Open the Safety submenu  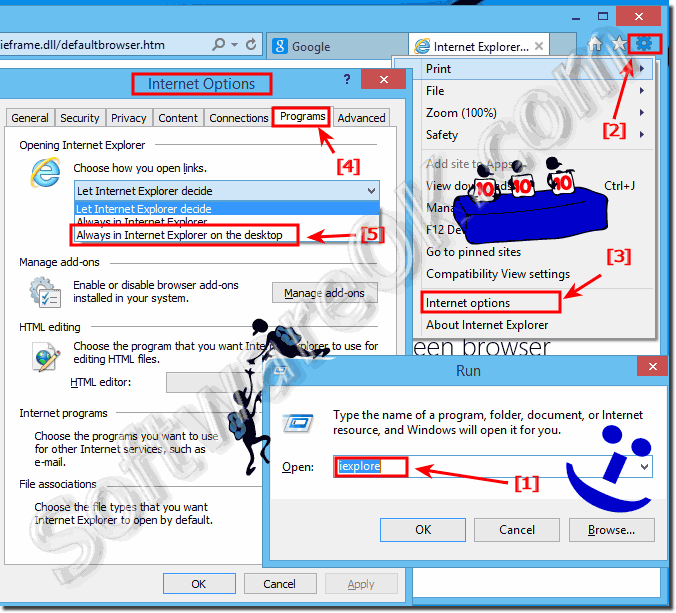coord(534,134)
